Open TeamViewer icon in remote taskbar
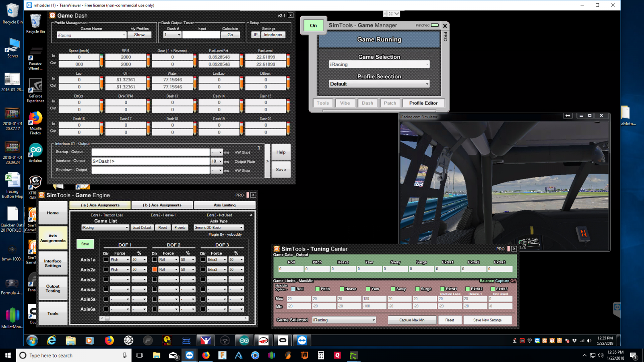 (302, 341)
